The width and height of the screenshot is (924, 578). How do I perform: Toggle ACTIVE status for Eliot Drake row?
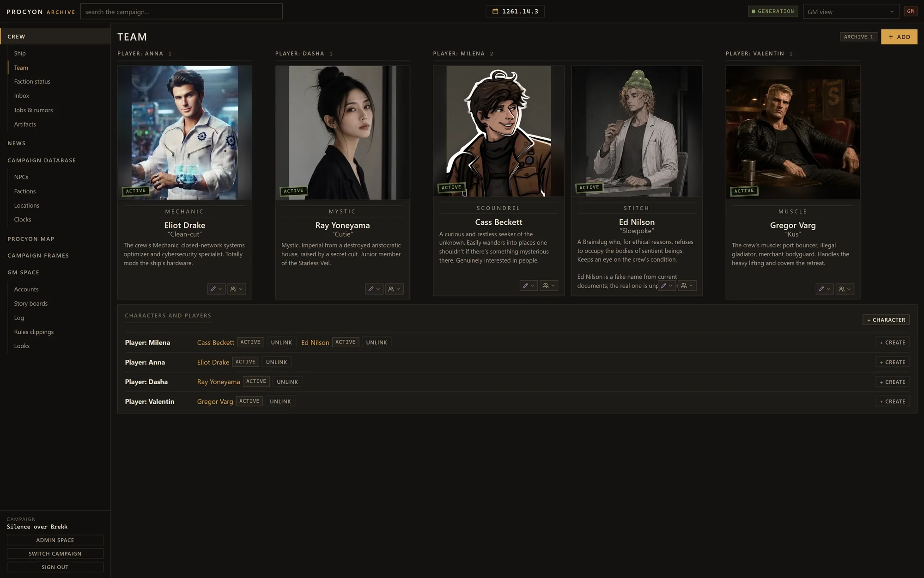245,362
